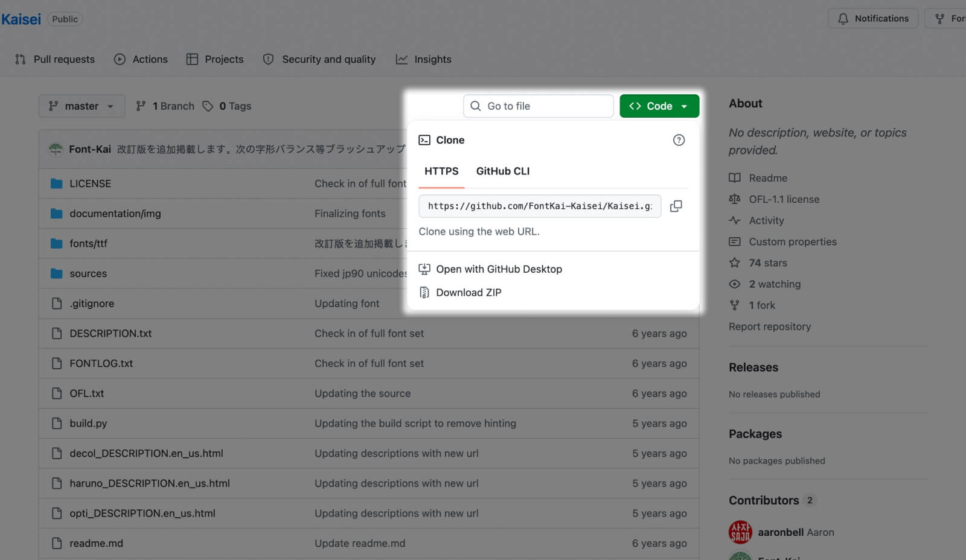Screen dimensions: 966x560
Task: Open the Code dropdown button
Action: pos(659,106)
